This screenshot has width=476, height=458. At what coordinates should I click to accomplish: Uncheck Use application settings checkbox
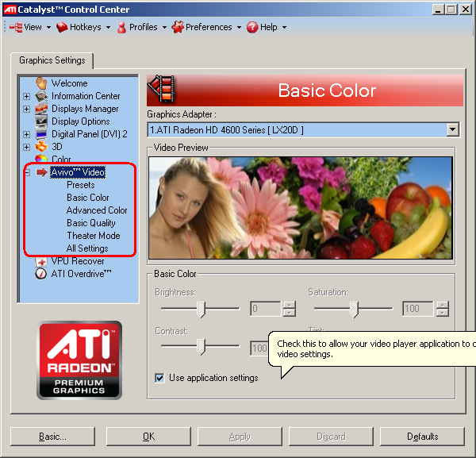coord(159,378)
